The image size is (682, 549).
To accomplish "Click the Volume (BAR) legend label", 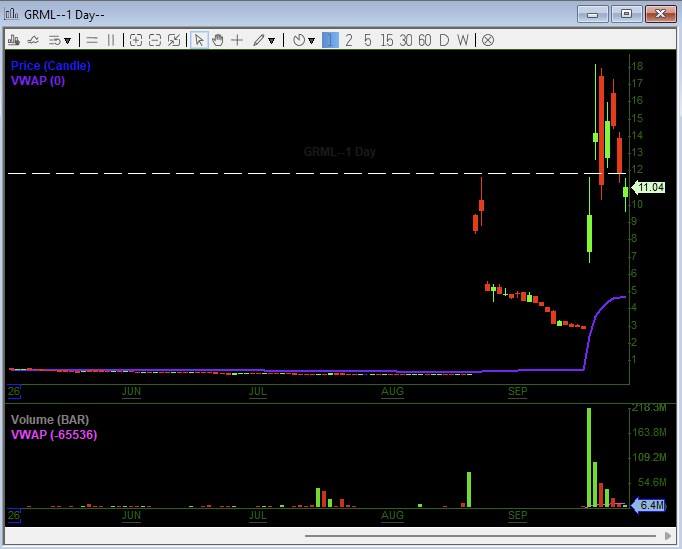I will [x=50, y=420].
